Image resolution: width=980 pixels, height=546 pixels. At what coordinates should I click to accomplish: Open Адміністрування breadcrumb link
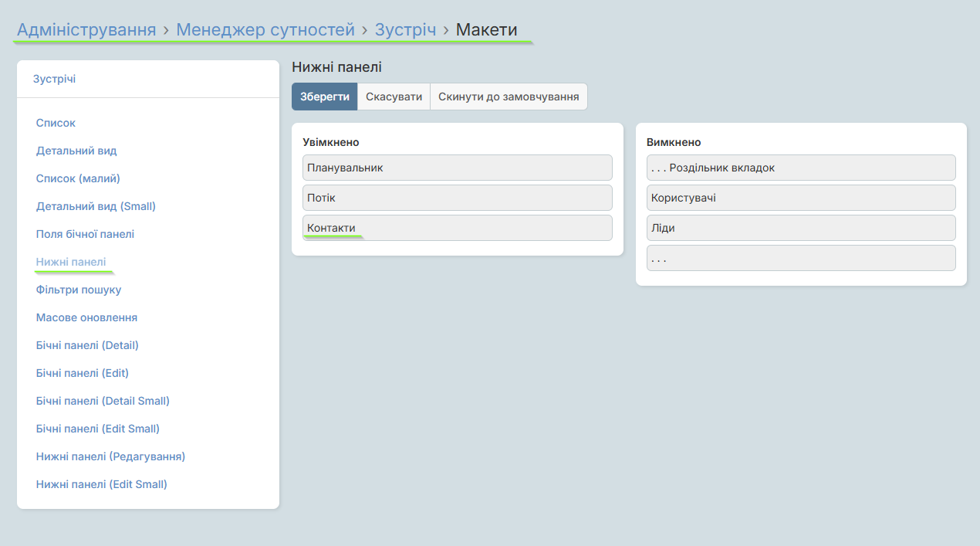point(86,30)
